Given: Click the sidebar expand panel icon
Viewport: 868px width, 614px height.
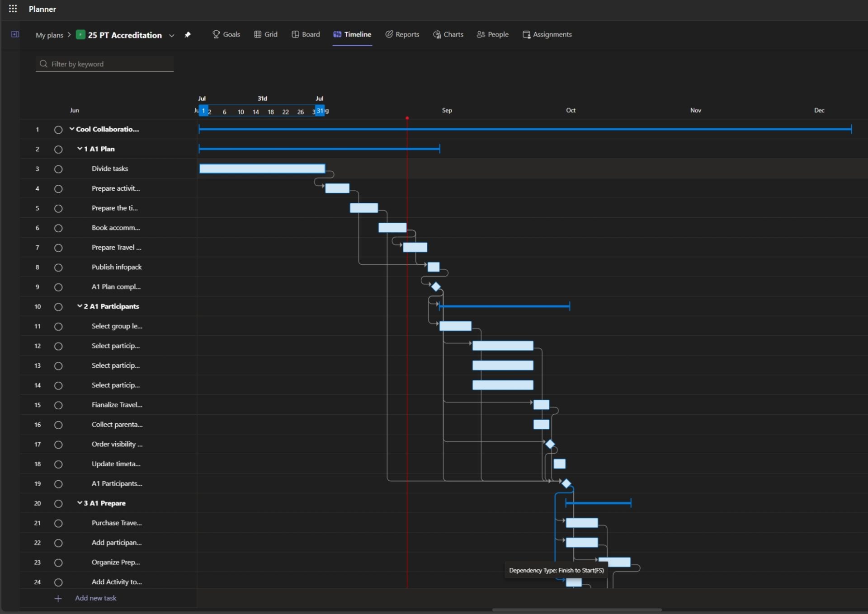Looking at the screenshot, I should [15, 34].
